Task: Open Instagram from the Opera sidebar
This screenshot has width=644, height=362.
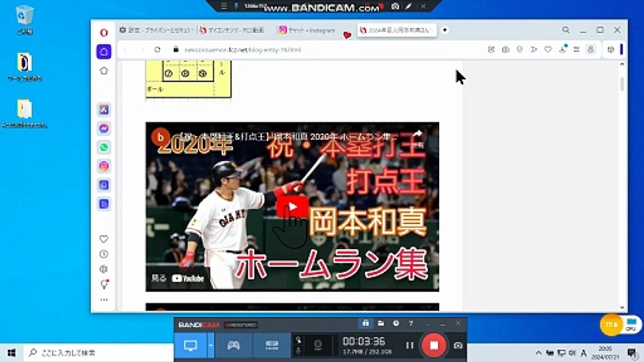Action: click(x=104, y=166)
